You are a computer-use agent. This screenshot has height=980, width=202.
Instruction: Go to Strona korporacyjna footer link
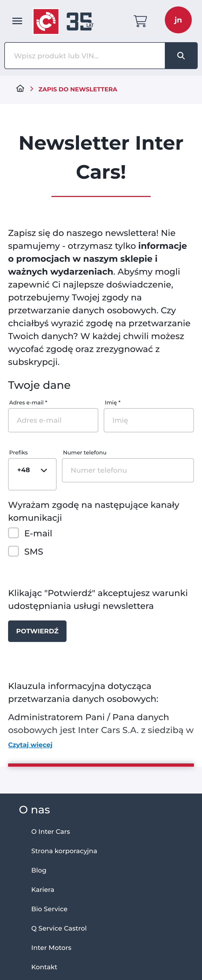tap(64, 851)
